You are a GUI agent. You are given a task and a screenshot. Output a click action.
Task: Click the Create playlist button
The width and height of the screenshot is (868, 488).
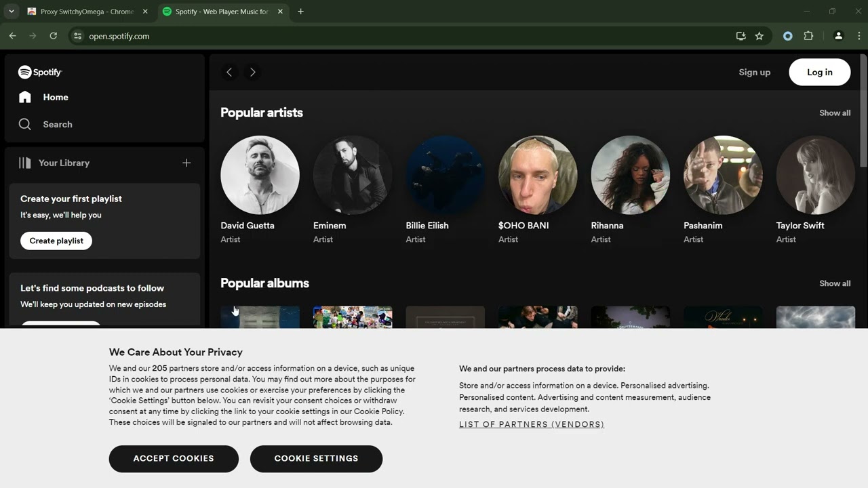point(56,241)
